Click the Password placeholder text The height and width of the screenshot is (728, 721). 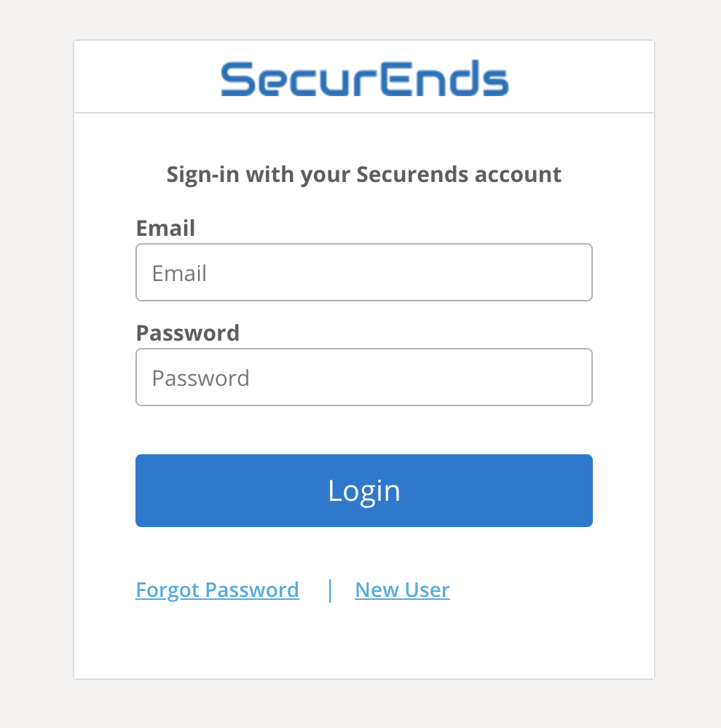click(x=201, y=378)
